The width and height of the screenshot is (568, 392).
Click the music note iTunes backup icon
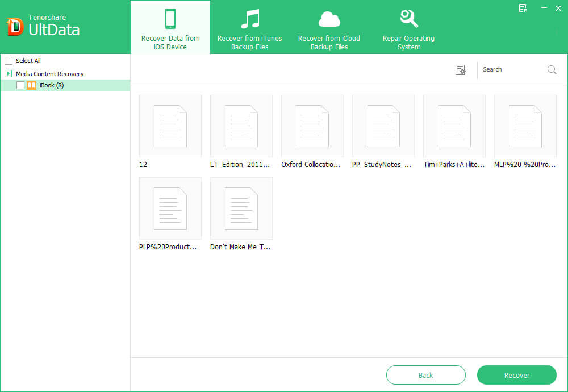pyautogui.click(x=250, y=19)
